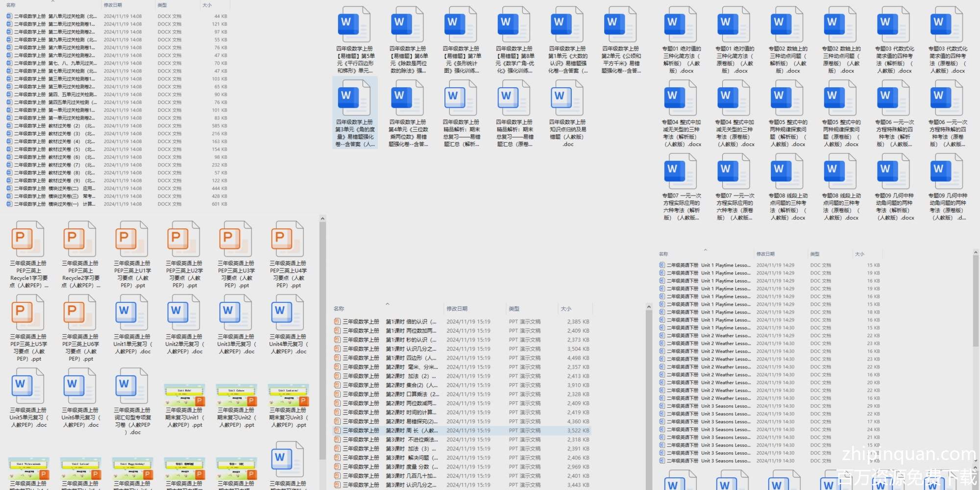Select the 第1课时 倍的认识 PPT row
The width and height of the screenshot is (980, 490).
pos(385,322)
